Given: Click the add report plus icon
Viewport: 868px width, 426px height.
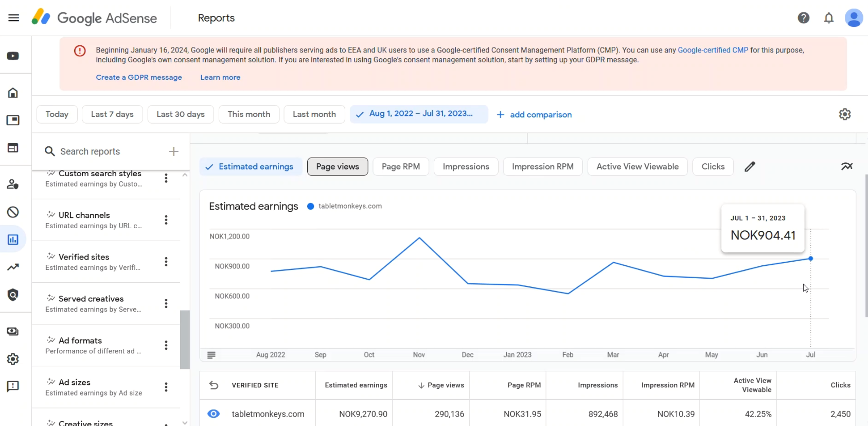Looking at the screenshot, I should [x=174, y=151].
